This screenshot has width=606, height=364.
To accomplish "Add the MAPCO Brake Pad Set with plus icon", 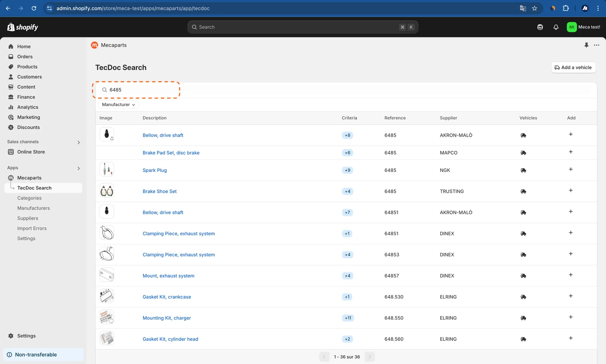I will point(570,152).
